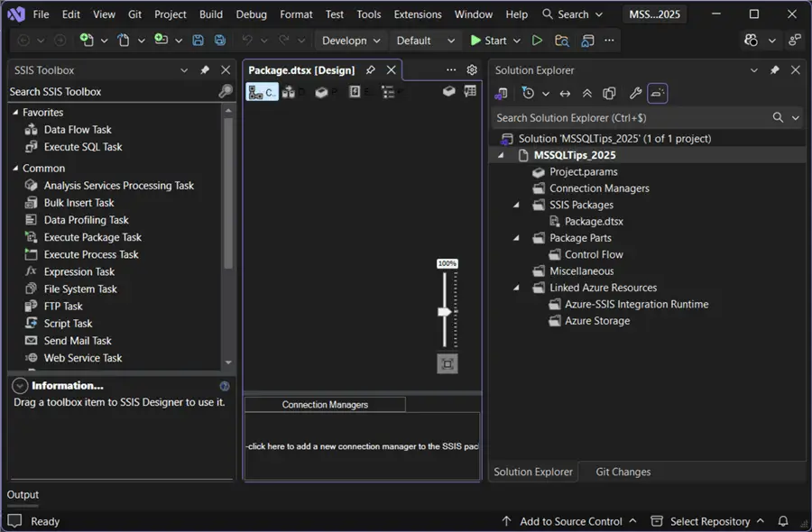
Task: Collapse Linked Azure Resources folder
Action: [516, 288]
